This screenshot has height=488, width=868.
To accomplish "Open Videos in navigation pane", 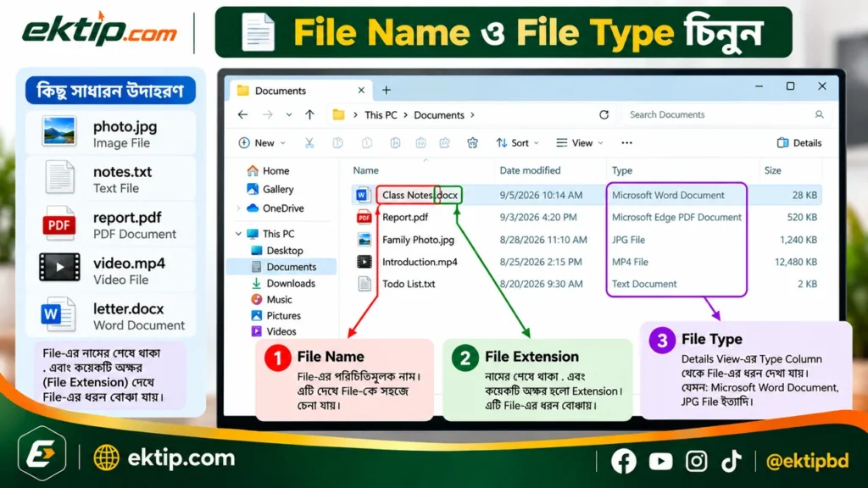I will 274,331.
